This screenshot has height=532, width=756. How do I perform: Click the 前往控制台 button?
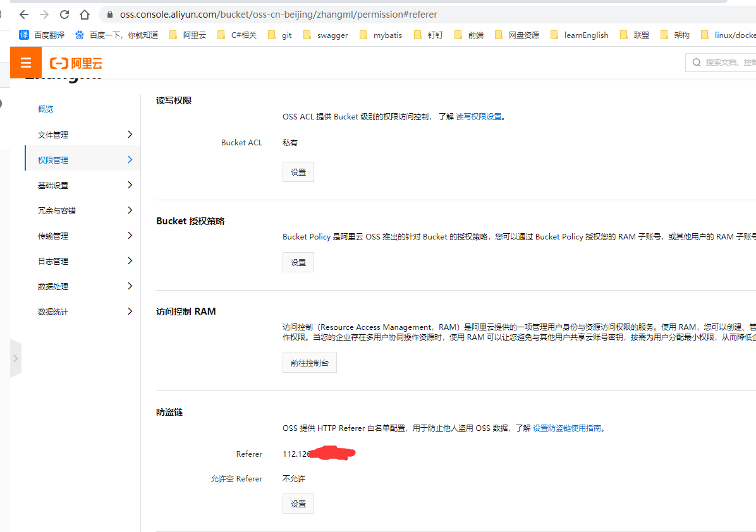point(309,362)
